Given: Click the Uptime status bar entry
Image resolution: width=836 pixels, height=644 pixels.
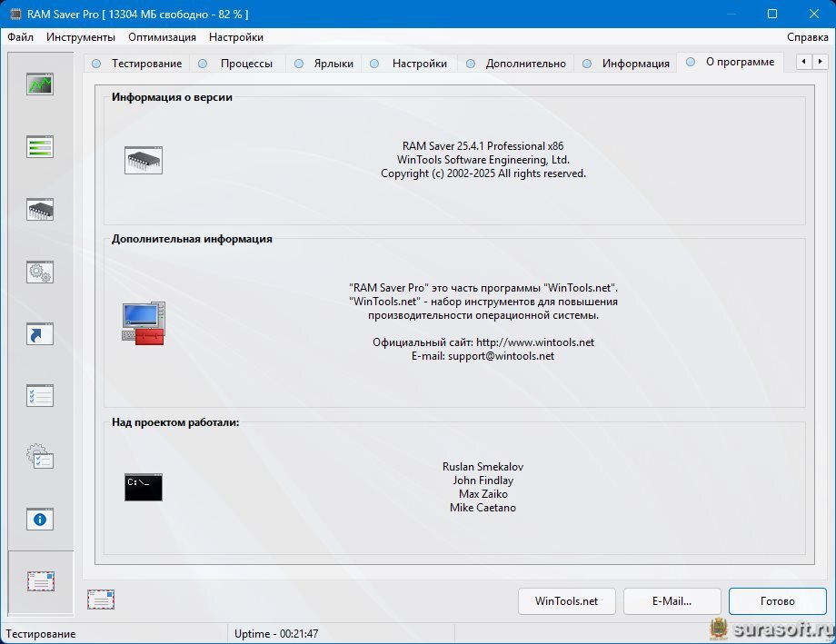Looking at the screenshot, I should tap(276, 634).
